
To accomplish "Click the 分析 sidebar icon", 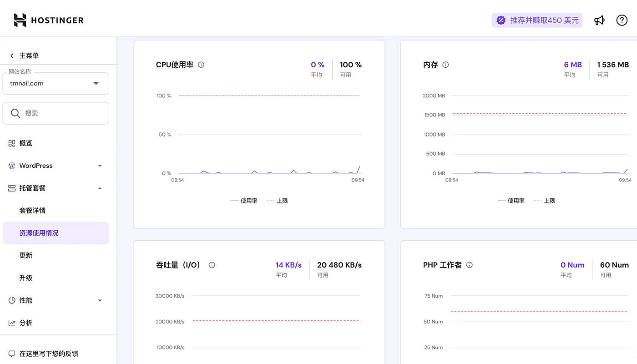I will click(11, 323).
